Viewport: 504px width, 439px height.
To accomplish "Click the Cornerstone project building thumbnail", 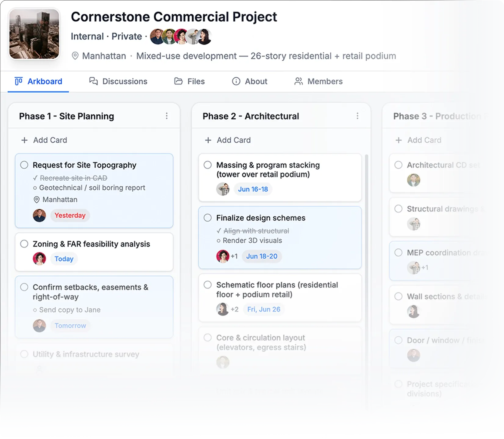I will (x=34, y=34).
